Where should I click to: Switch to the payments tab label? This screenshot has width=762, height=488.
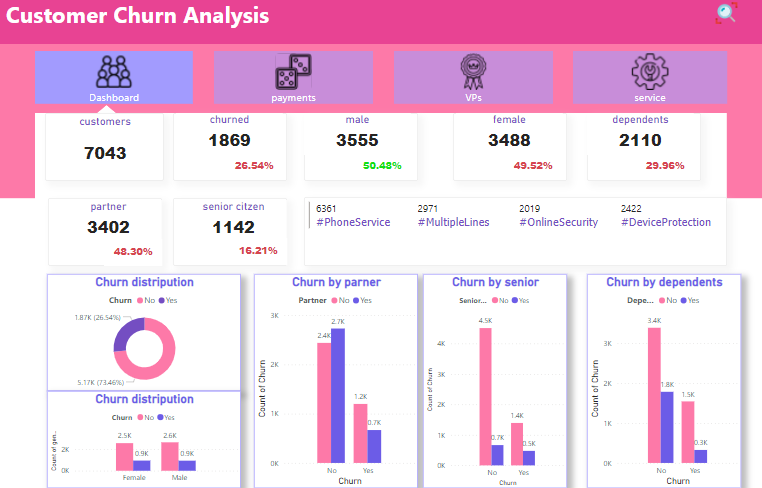(x=293, y=98)
